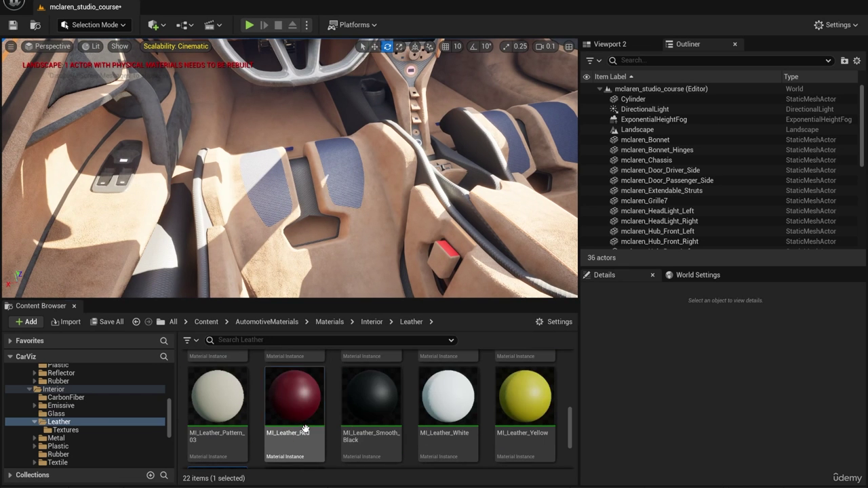Click the surface snapping icon
This screenshot has height=488, width=868.
429,46
